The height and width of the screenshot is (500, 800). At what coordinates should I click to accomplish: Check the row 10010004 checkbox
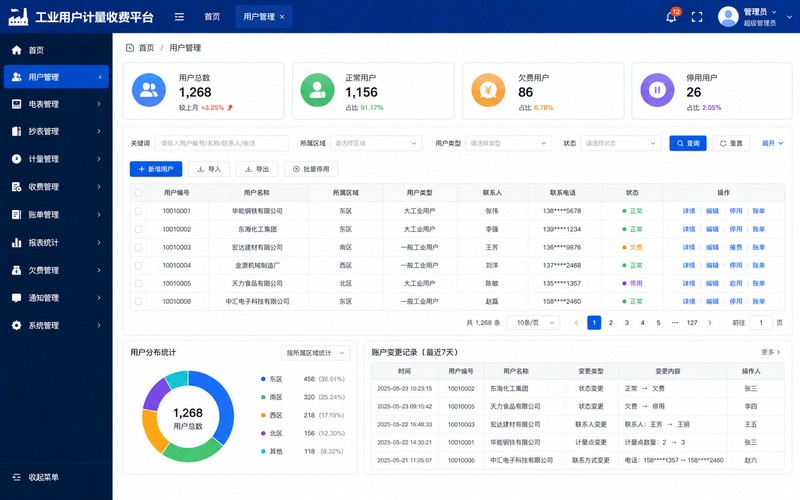[138, 265]
